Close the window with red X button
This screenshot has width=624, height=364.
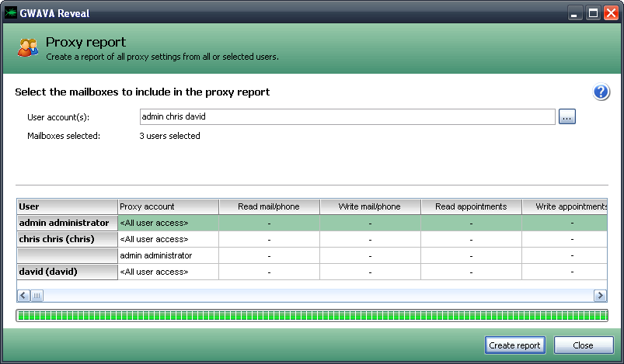611,13
